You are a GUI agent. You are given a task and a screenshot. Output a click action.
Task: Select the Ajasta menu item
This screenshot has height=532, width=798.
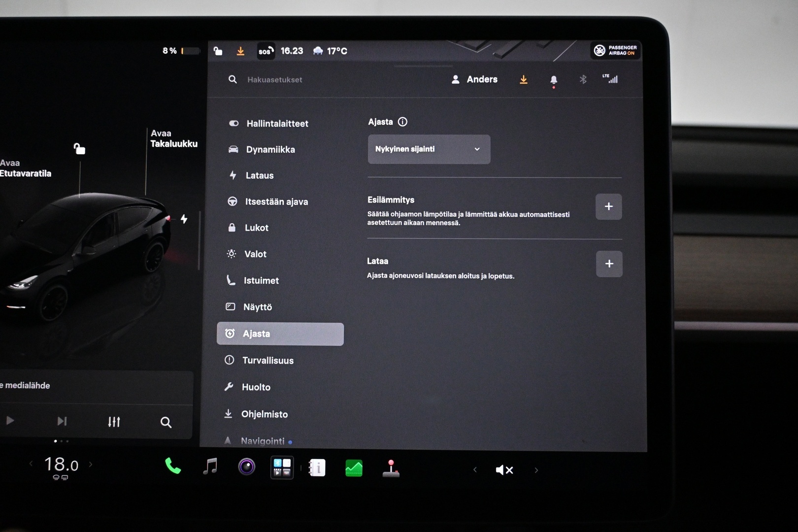pyautogui.click(x=280, y=334)
